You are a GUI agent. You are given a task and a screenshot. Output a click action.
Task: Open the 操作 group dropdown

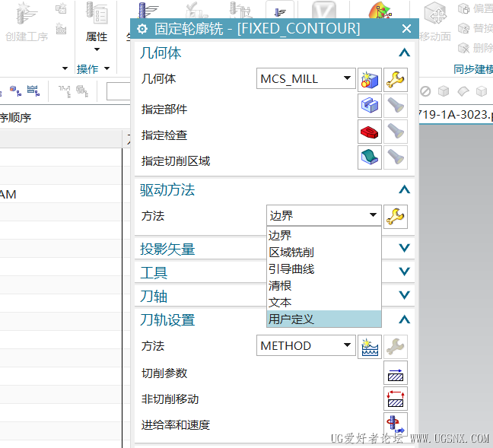point(107,68)
